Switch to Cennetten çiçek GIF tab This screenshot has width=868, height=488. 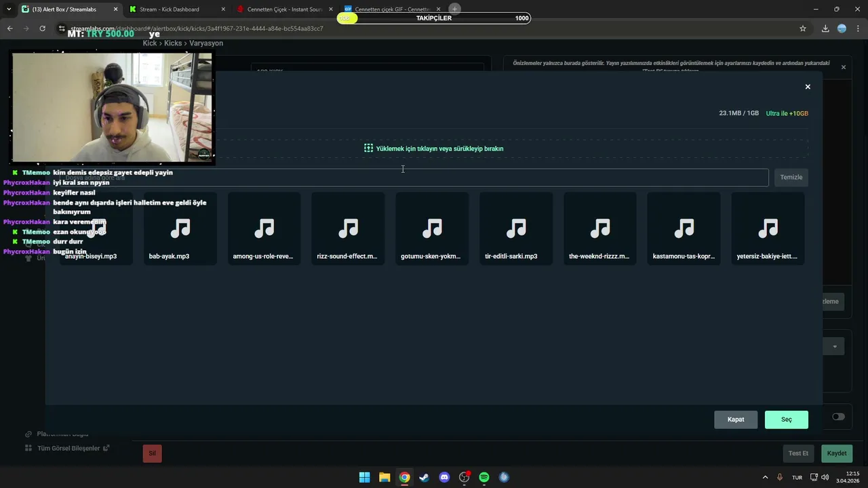tap(393, 9)
